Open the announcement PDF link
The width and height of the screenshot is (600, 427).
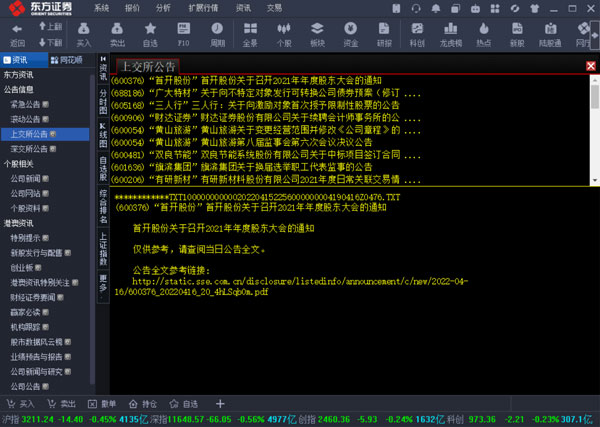[291, 287]
